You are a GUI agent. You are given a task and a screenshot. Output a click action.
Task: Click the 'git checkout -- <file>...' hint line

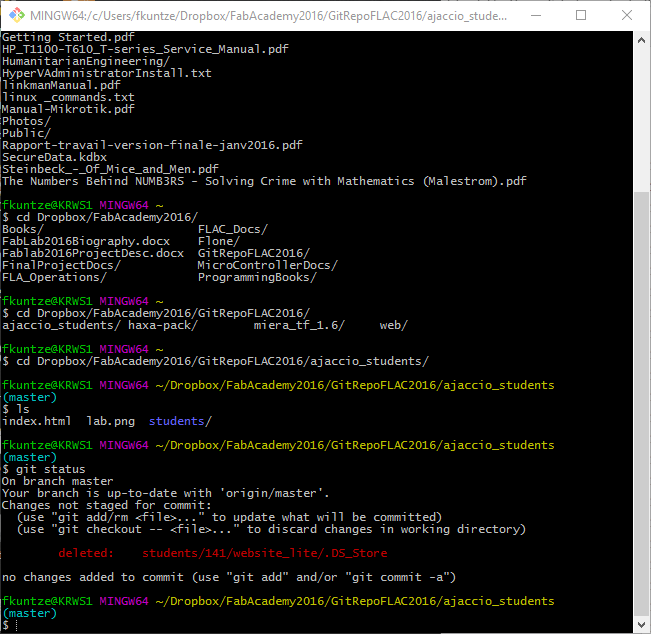pyautogui.click(x=271, y=529)
